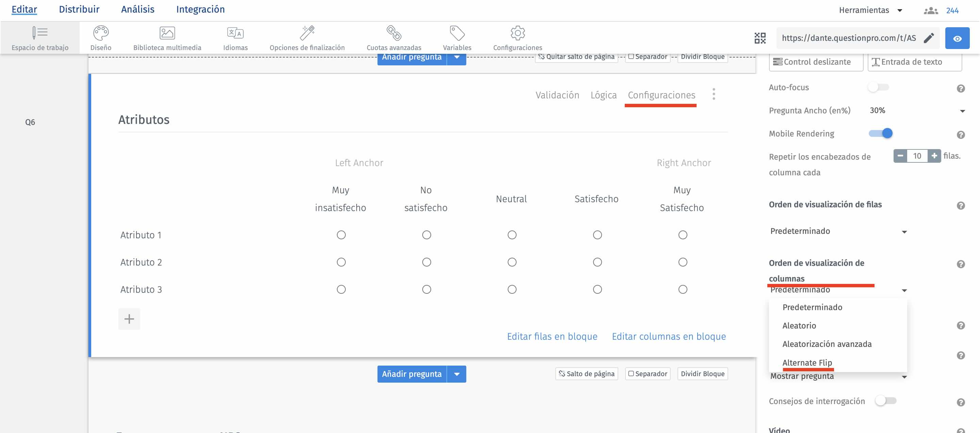The height and width of the screenshot is (433, 980).
Task: Click the QR code icon
Action: pos(760,38)
